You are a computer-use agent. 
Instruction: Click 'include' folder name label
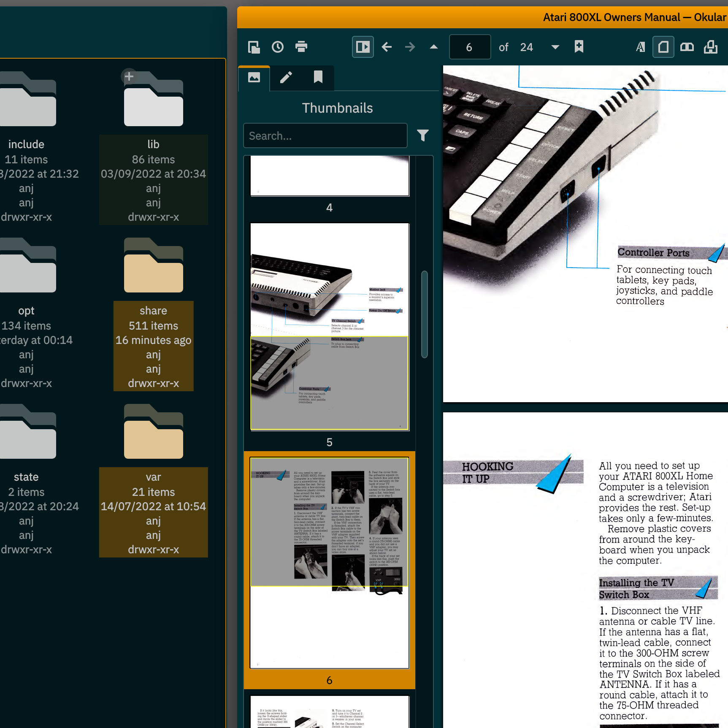[x=26, y=144]
